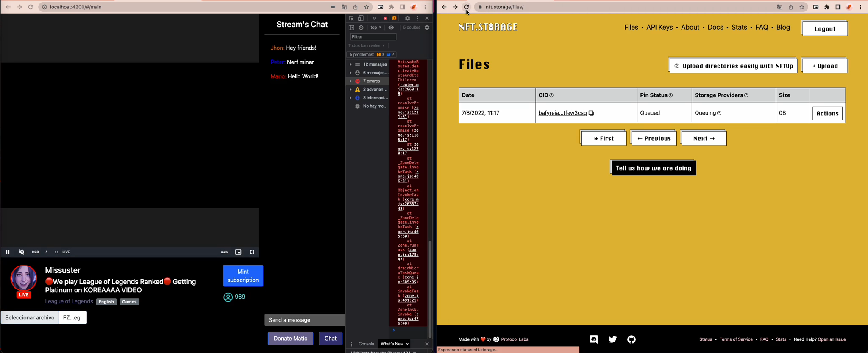Open the top JavaScript context dropdown
Viewport: 868px width, 353px height.
pos(376,28)
